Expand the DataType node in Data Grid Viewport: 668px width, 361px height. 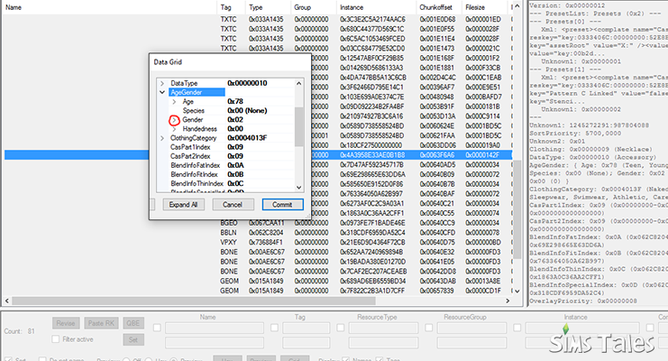coord(162,83)
